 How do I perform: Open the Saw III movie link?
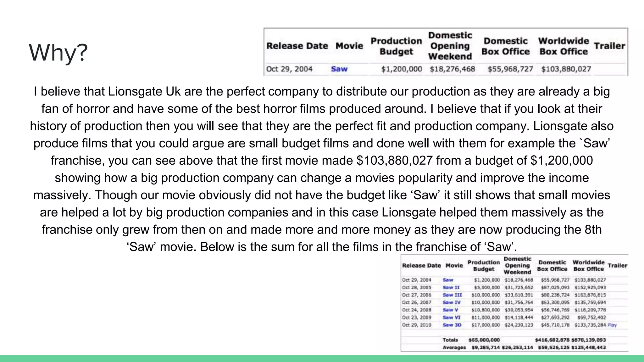click(452, 295)
